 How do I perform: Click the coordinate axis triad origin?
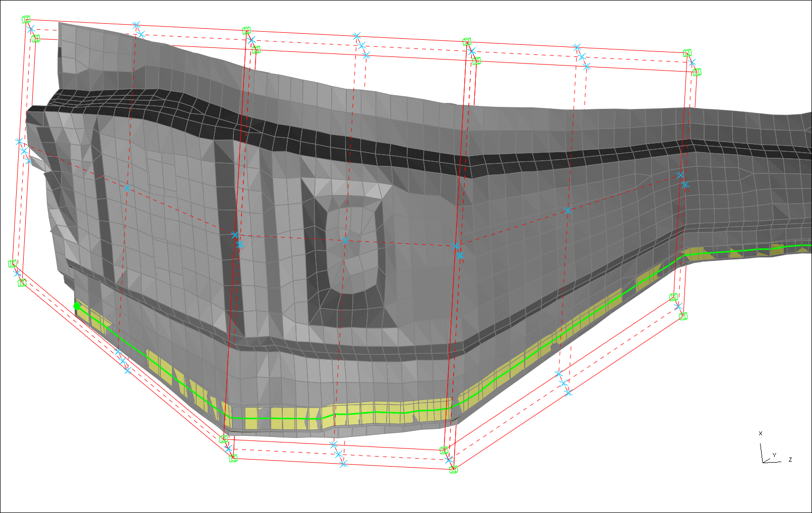(x=763, y=461)
